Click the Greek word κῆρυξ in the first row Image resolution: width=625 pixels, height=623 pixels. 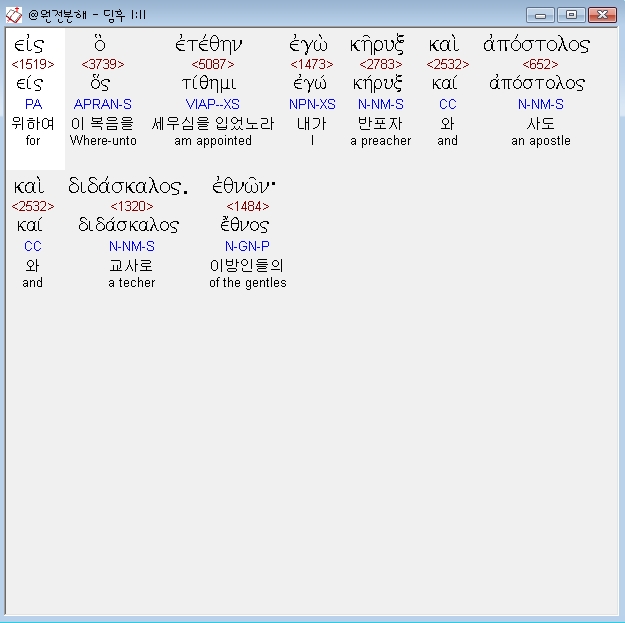(x=377, y=44)
